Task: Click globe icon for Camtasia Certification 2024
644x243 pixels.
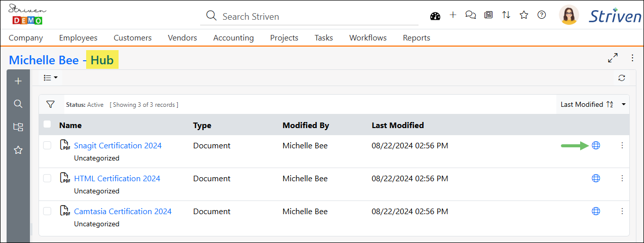Action: (x=596, y=211)
